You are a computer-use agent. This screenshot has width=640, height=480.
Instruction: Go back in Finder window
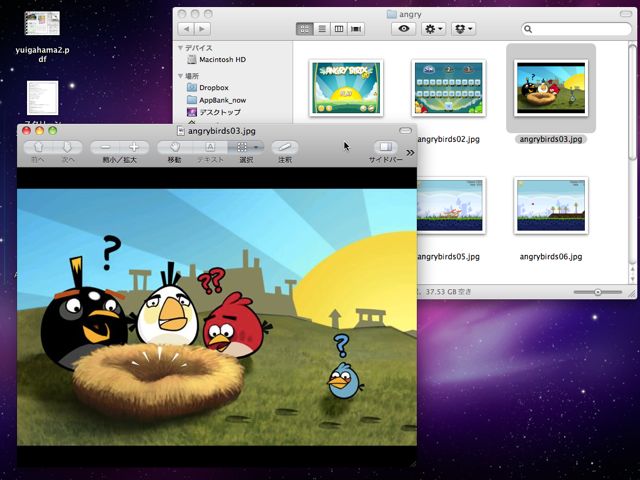coord(187,29)
